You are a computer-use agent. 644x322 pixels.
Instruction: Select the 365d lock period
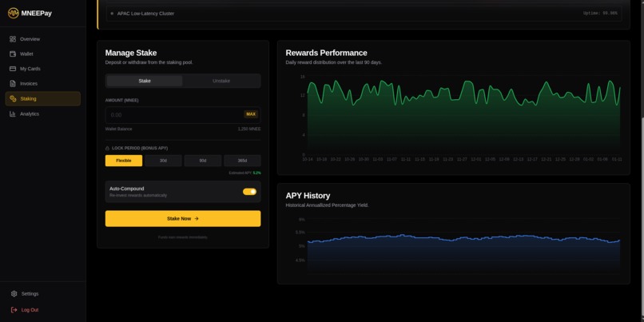[x=242, y=161]
